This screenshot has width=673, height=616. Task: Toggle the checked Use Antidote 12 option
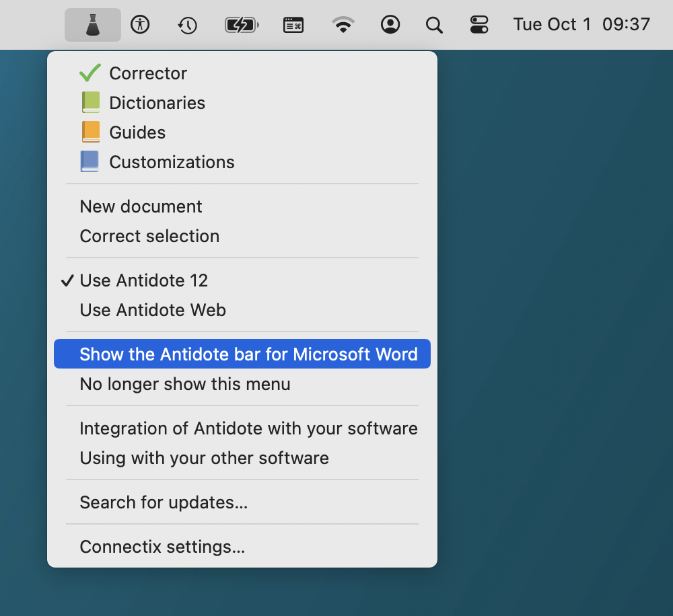coord(242,280)
